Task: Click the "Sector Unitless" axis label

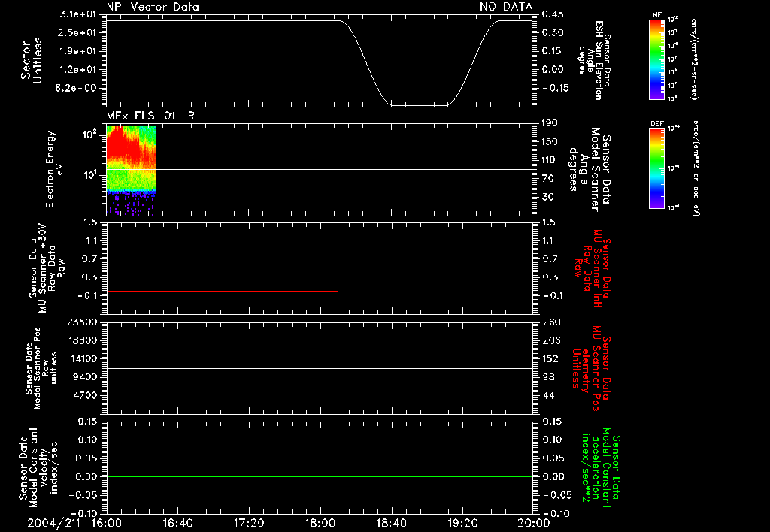Action: [x=32, y=60]
